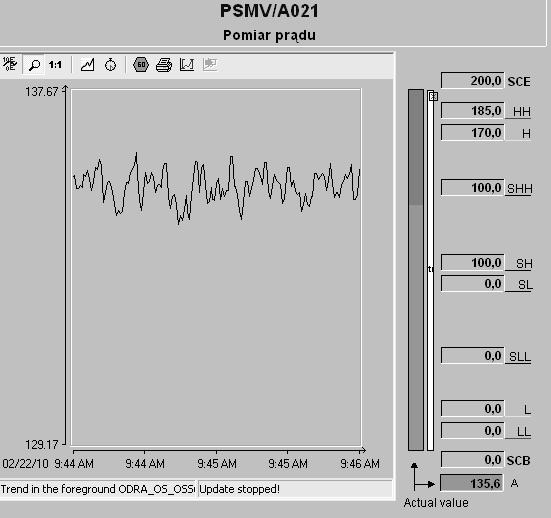
Task: Select the SH field with 100,0
Action: click(472, 263)
